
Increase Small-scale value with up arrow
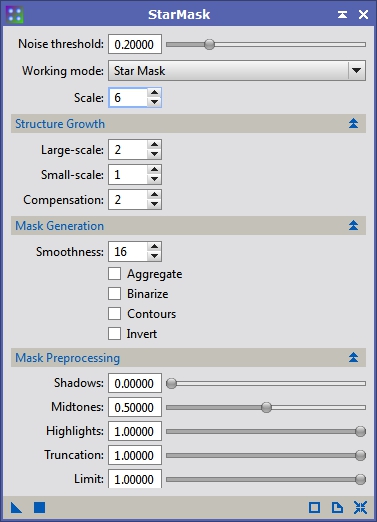pyautogui.click(x=154, y=170)
